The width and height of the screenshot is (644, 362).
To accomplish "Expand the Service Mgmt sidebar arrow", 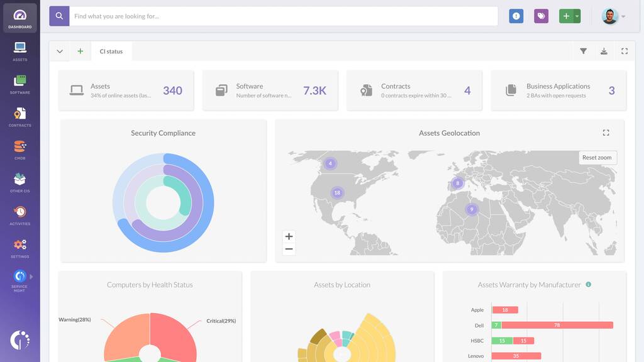I will (31, 277).
